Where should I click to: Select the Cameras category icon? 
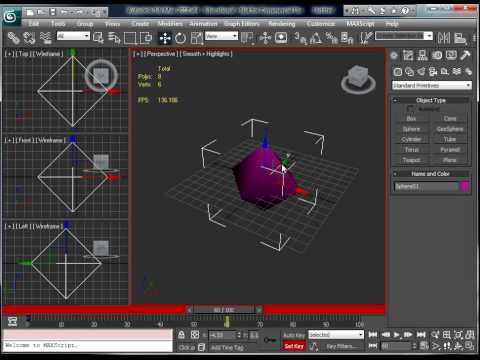click(x=433, y=72)
